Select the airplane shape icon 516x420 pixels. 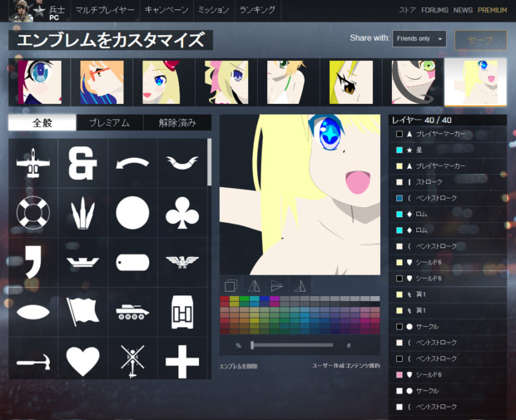click(32, 163)
